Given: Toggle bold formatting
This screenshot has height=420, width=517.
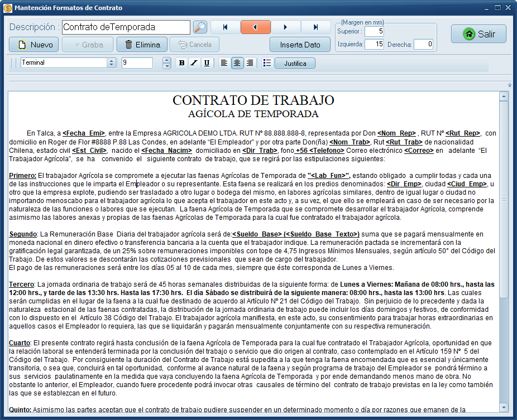Looking at the screenshot, I should (181, 63).
